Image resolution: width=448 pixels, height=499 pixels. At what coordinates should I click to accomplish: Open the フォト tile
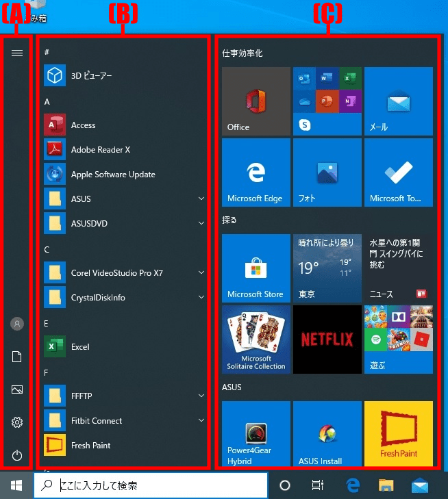point(327,172)
